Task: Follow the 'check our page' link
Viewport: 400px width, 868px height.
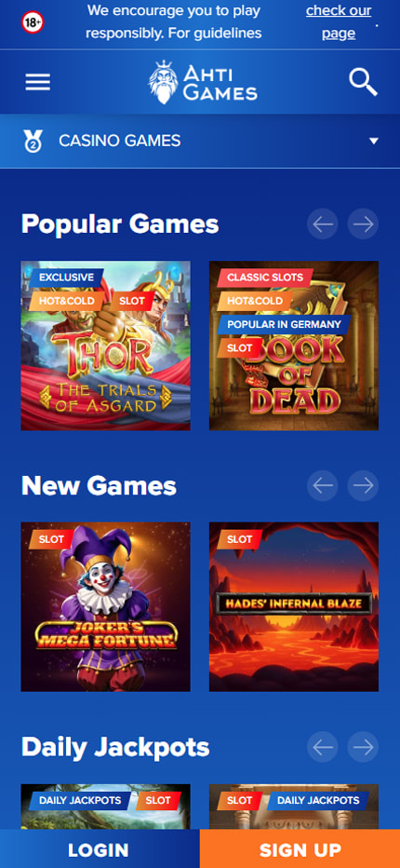Action: pyautogui.click(x=339, y=22)
